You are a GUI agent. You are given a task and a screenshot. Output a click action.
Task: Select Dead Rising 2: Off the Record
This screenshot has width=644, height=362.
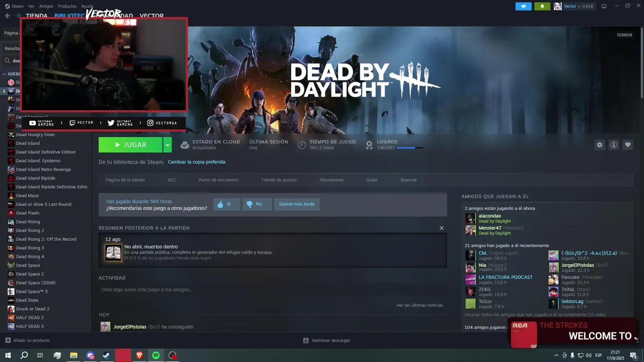click(46, 239)
